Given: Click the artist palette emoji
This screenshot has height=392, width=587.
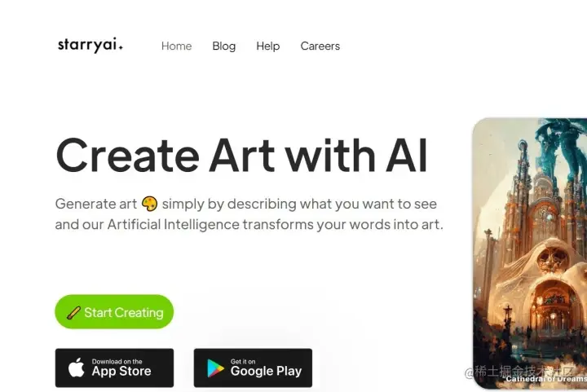Looking at the screenshot, I should pyautogui.click(x=149, y=204).
